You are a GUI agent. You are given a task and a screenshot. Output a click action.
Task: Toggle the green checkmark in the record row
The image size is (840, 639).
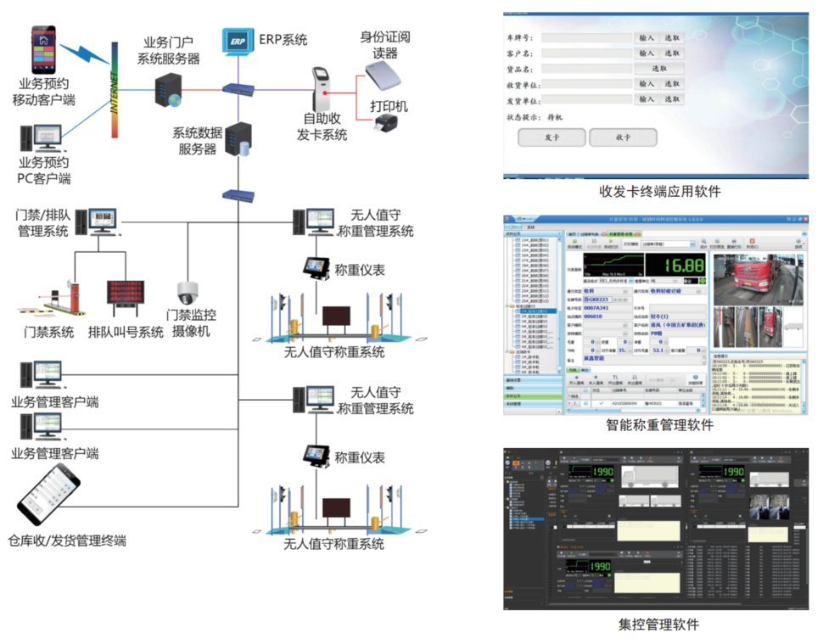[x=601, y=403]
